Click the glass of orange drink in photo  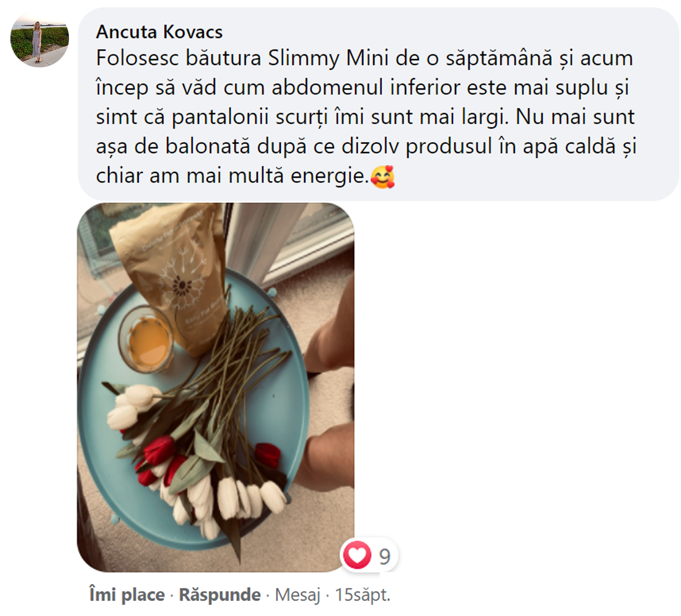pos(146,339)
